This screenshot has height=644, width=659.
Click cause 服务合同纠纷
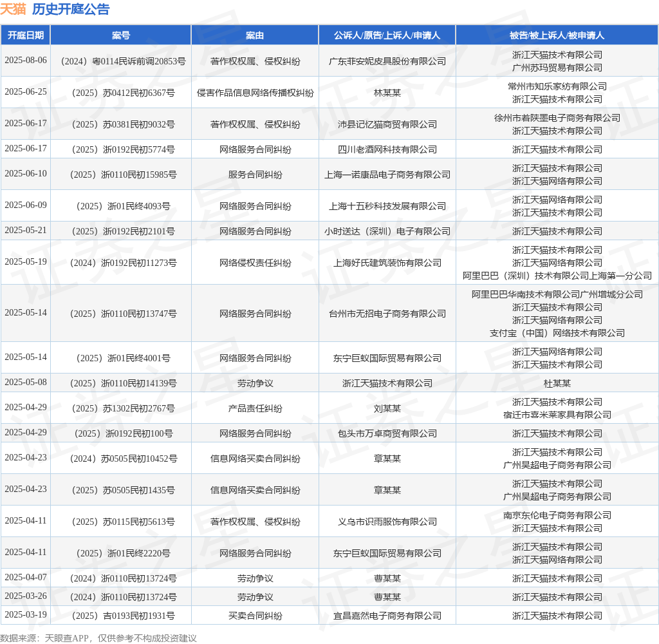point(255,175)
